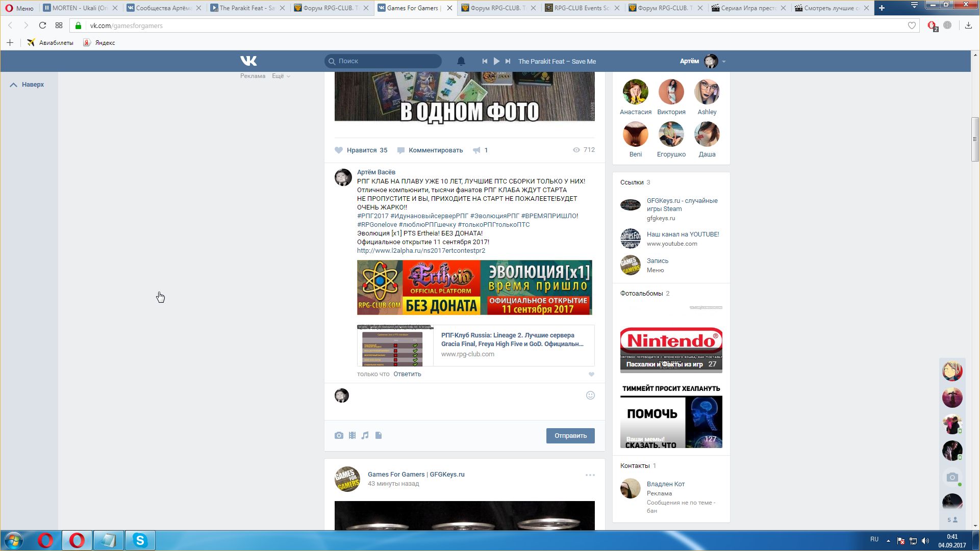Open the browser downloads icon
The image size is (980, 551).
coord(968,25)
